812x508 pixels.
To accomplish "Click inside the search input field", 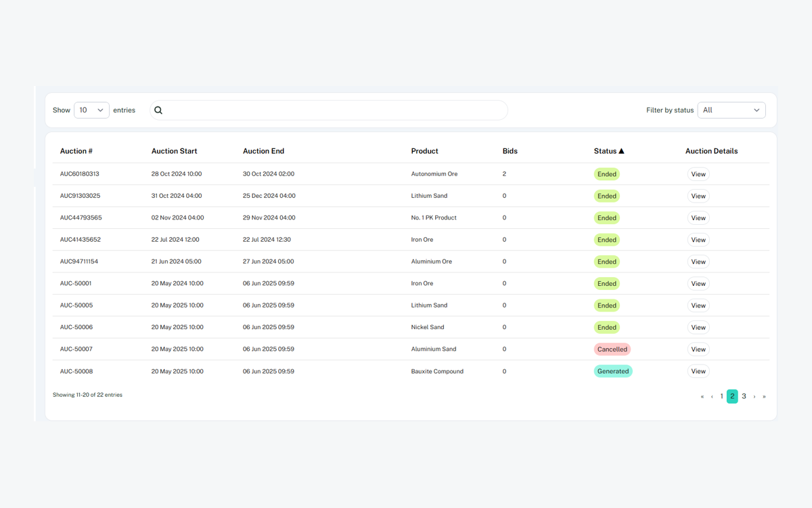I will (x=329, y=110).
